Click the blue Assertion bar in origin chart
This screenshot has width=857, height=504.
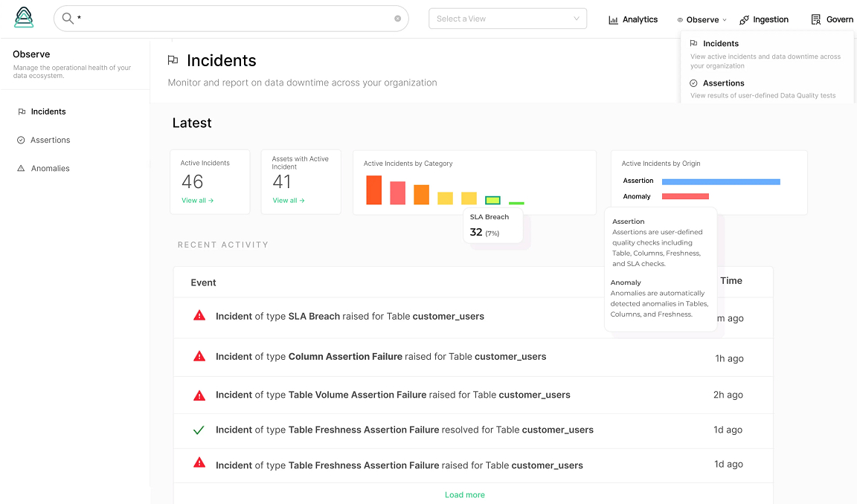click(720, 181)
